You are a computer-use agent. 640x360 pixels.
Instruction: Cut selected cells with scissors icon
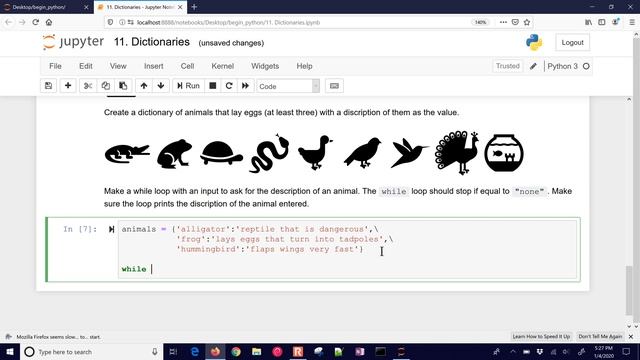tap(88, 86)
